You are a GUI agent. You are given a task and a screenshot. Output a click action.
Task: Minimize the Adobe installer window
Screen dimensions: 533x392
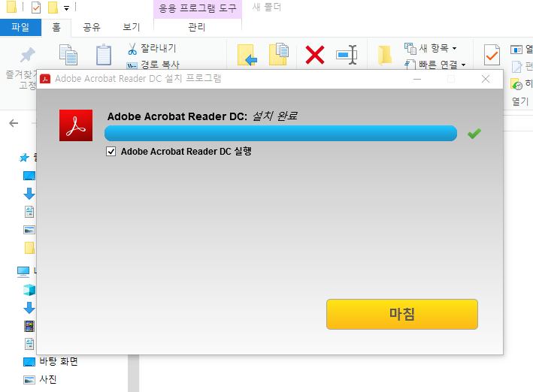(x=417, y=79)
